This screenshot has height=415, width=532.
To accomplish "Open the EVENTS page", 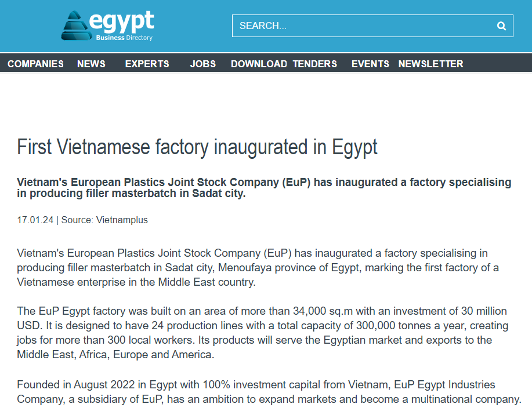I will pos(370,64).
